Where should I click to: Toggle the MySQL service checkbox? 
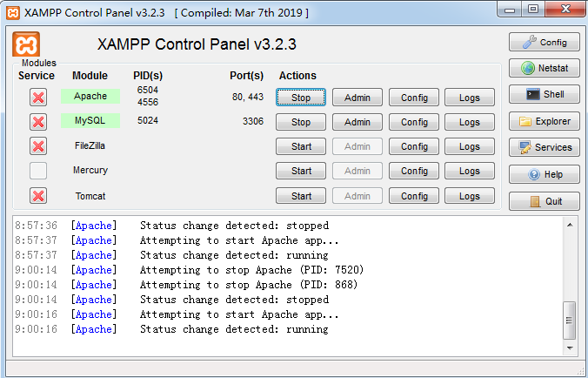click(38, 122)
